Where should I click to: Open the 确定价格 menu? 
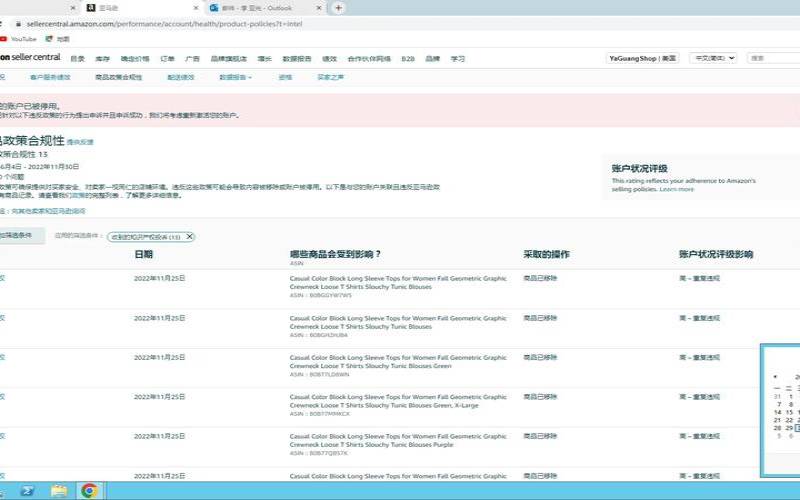pyautogui.click(x=135, y=59)
